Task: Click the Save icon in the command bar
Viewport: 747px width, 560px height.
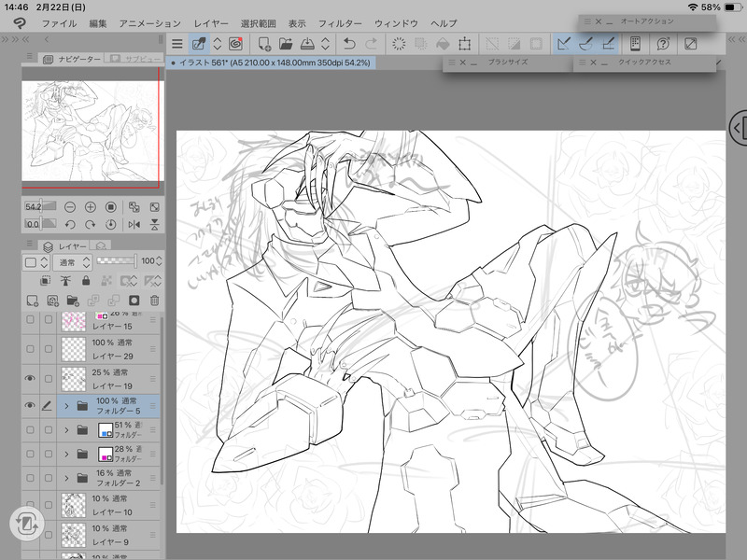Action: (307, 43)
